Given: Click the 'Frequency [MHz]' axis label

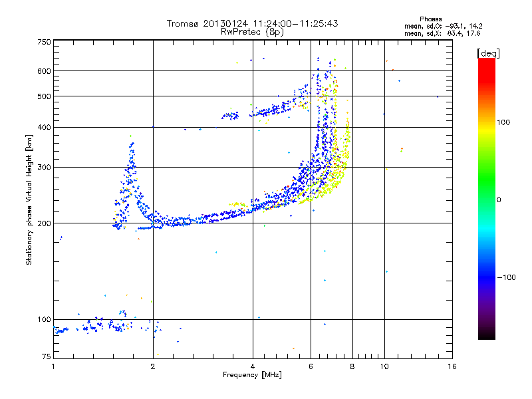Looking at the screenshot, I should [252, 375].
